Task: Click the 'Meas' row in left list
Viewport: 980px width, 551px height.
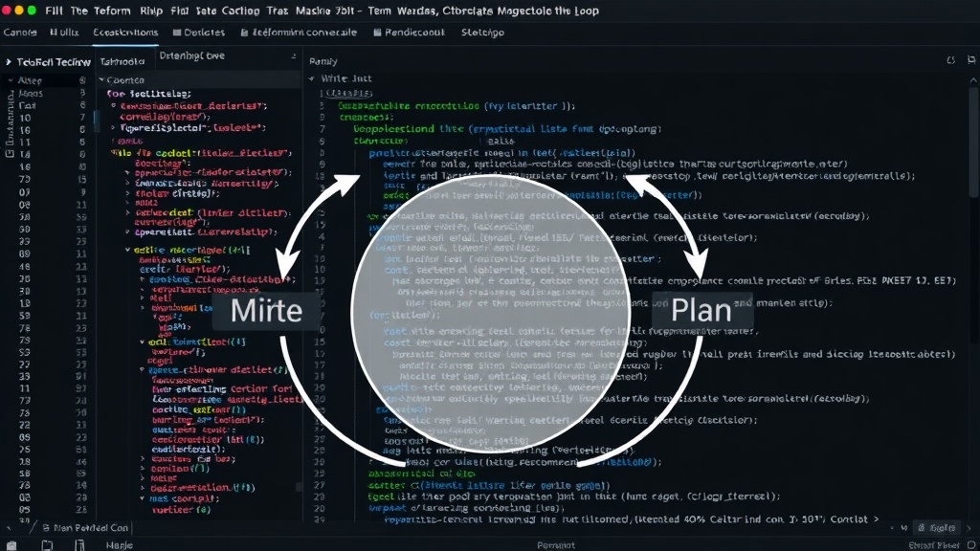Action: (31, 93)
